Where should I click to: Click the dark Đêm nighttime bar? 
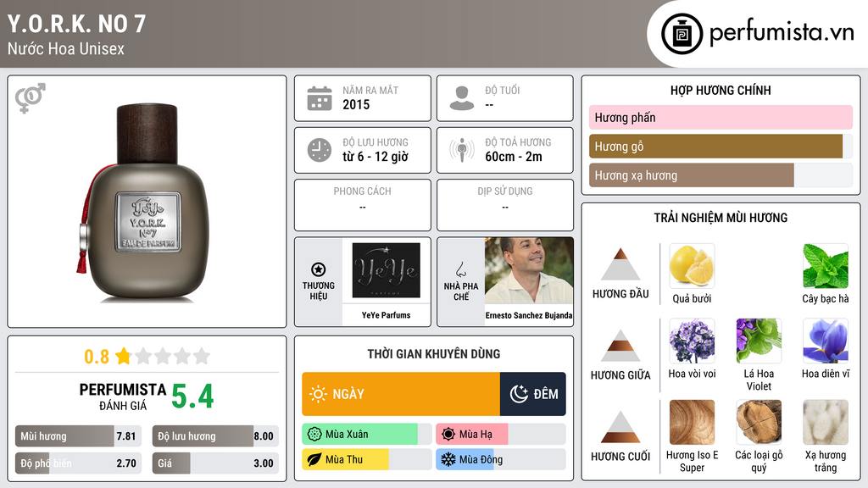coord(533,394)
